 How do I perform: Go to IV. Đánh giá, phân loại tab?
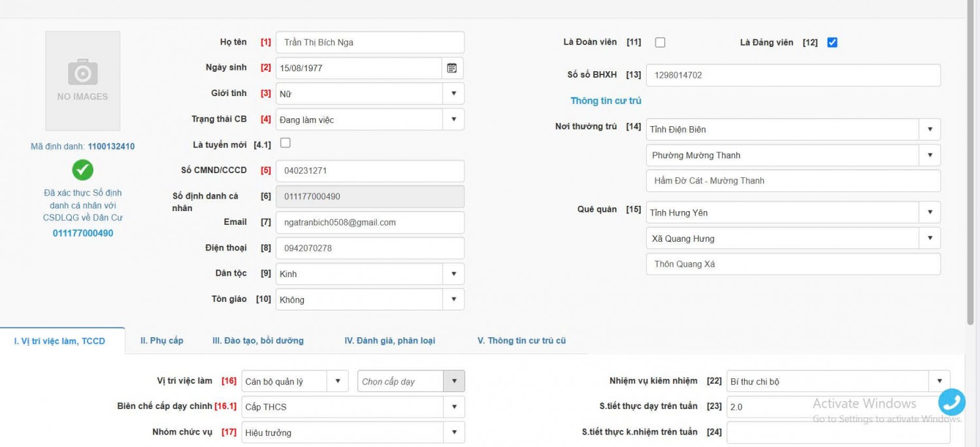click(x=389, y=340)
